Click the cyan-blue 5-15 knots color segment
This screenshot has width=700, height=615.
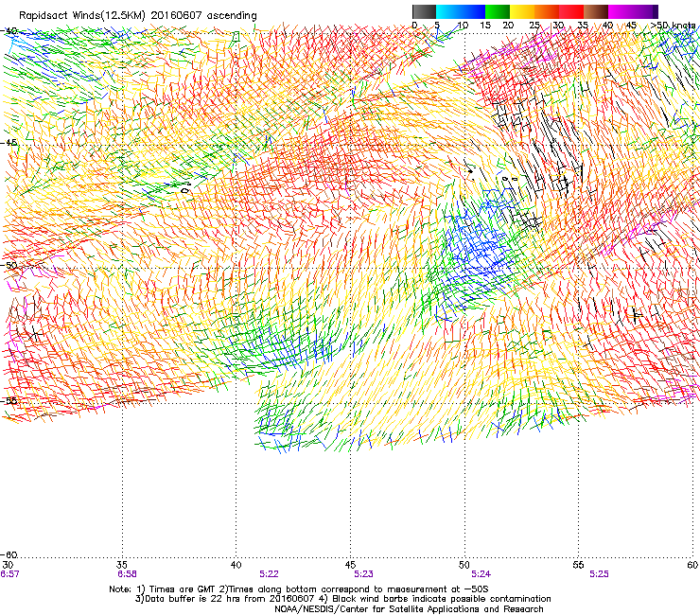point(461,11)
